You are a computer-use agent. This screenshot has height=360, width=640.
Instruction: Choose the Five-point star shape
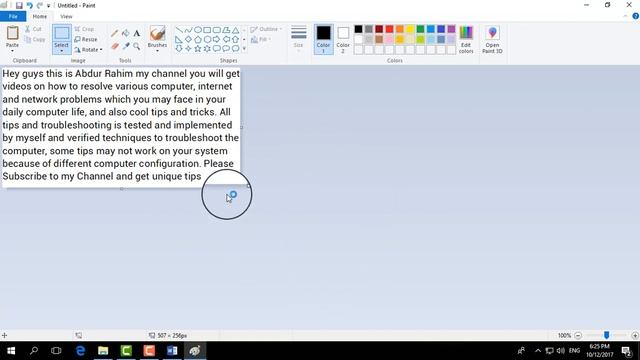pyautogui.click(x=198, y=49)
